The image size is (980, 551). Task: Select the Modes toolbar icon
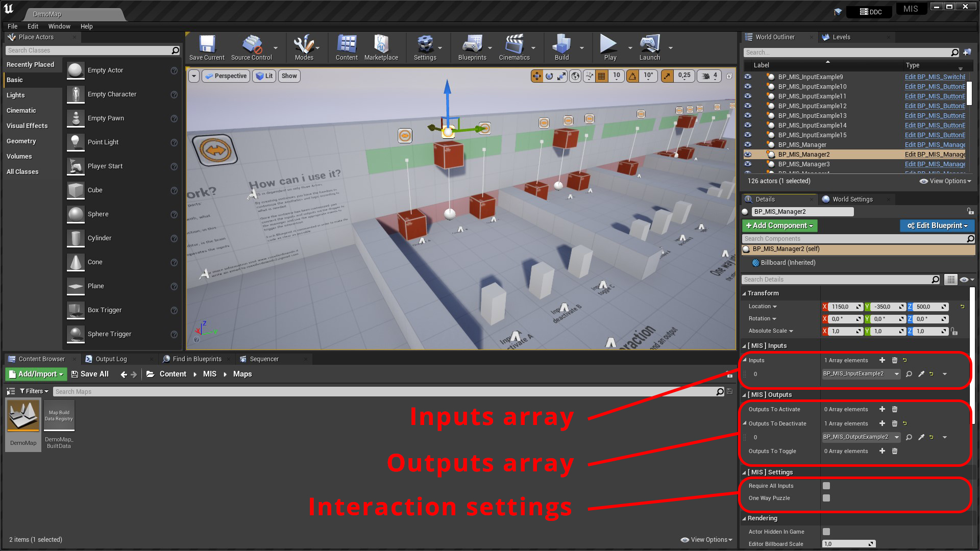[304, 46]
